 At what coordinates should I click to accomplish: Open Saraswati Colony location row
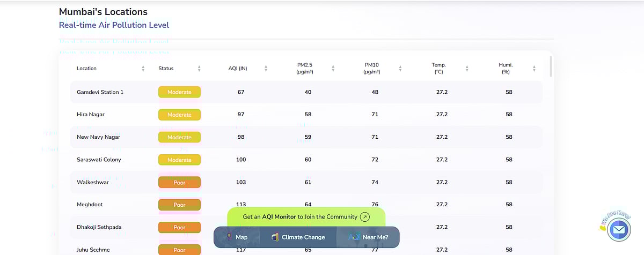click(x=99, y=160)
